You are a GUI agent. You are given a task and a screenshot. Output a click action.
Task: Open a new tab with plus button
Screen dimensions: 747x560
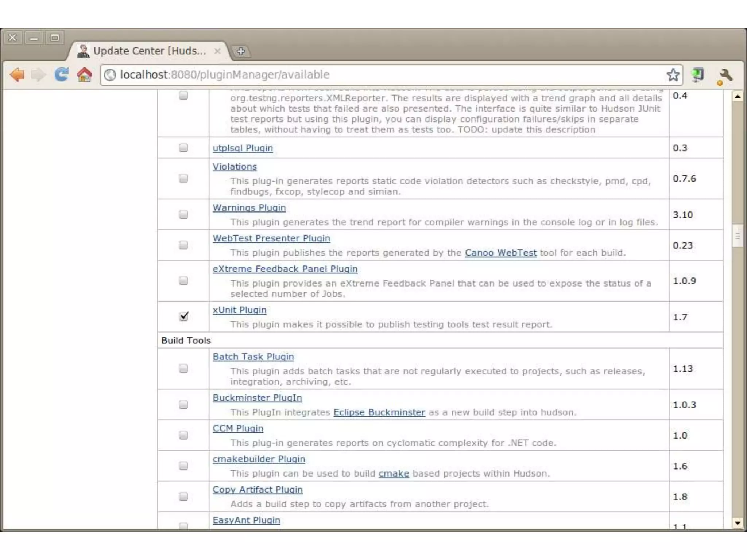(x=241, y=51)
